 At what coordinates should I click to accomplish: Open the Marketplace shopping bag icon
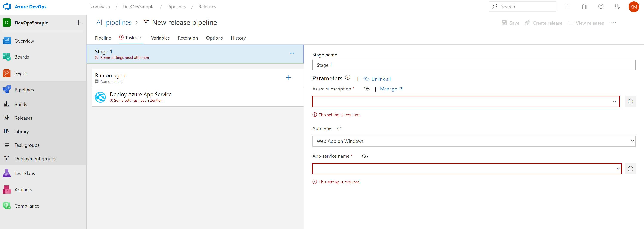coord(584,6)
